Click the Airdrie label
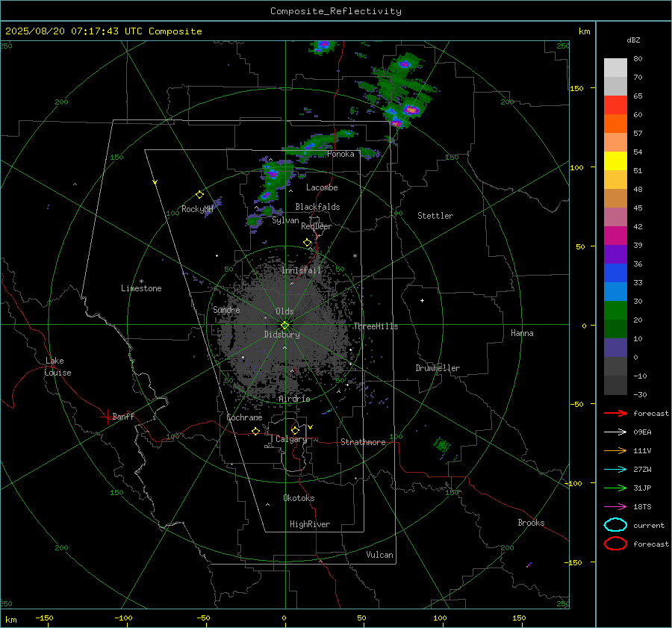672x628 pixels. (294, 399)
